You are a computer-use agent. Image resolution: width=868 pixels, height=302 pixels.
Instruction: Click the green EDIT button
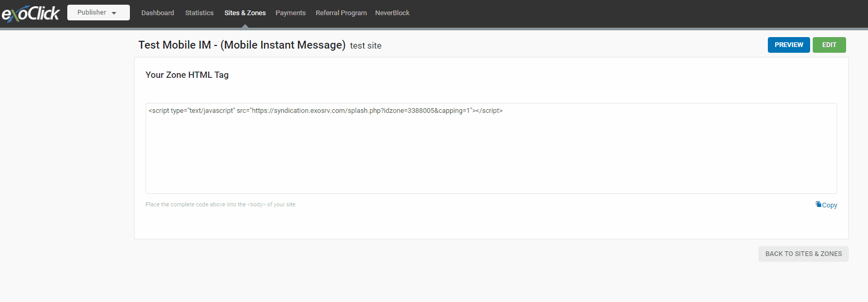click(829, 45)
